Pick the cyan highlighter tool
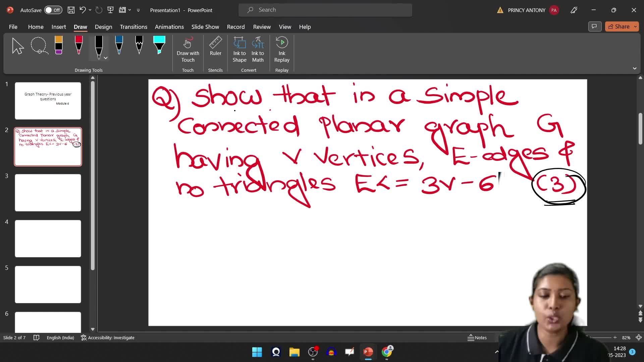 coord(159,46)
